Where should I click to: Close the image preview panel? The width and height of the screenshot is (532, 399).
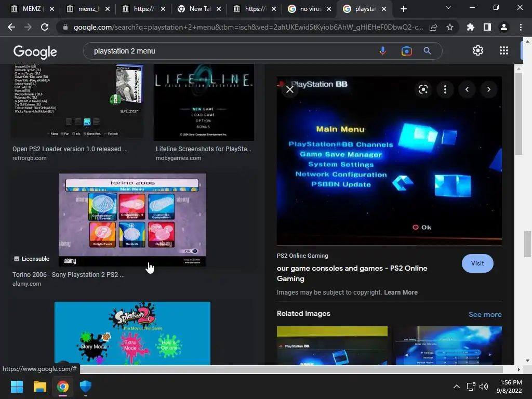tap(290, 89)
